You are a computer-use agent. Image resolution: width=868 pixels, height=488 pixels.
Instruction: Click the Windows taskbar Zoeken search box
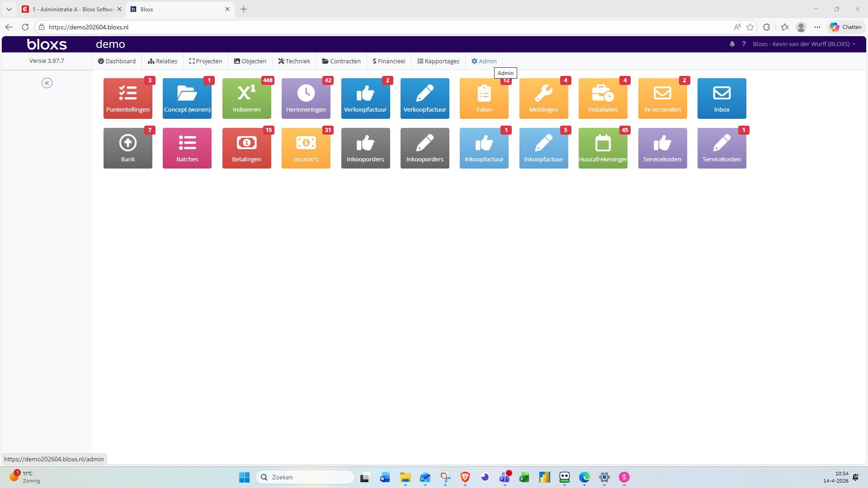tap(305, 477)
